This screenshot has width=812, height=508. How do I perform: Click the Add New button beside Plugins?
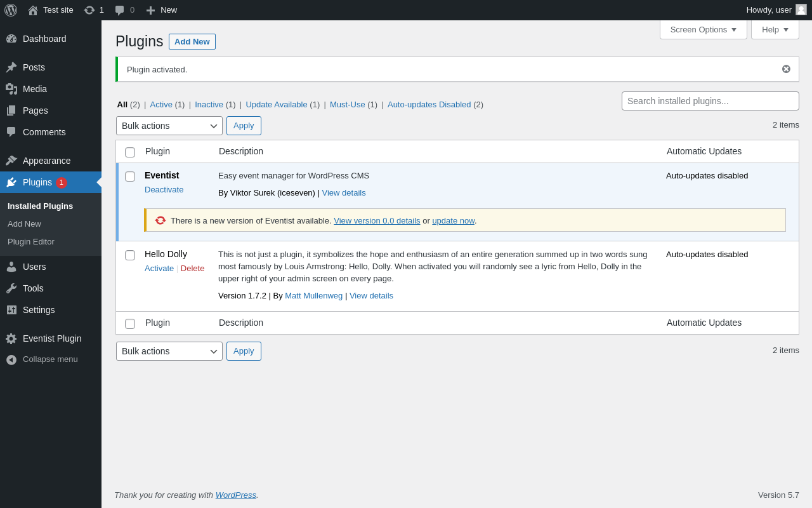pos(192,42)
